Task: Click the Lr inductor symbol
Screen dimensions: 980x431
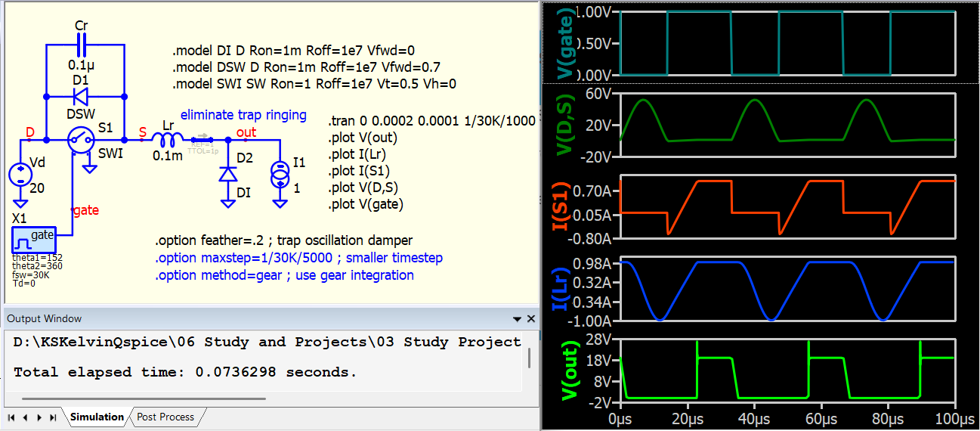Action: [x=168, y=140]
